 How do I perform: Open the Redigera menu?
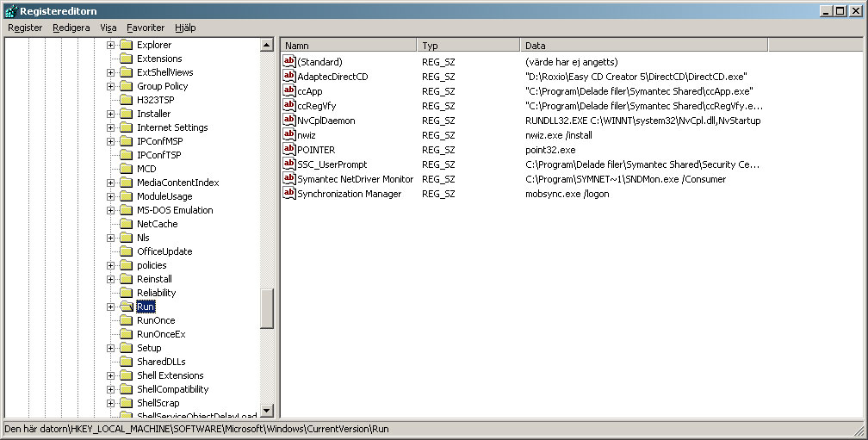pos(71,28)
